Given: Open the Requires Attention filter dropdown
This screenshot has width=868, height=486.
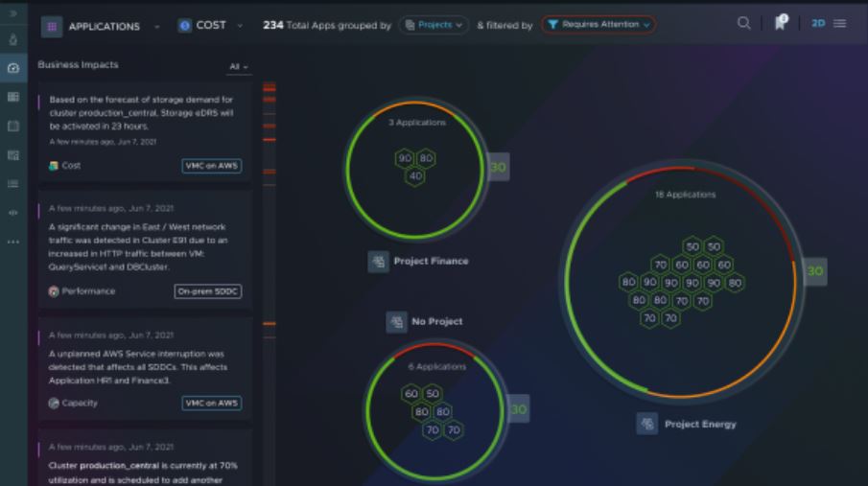Looking at the screenshot, I should [598, 24].
